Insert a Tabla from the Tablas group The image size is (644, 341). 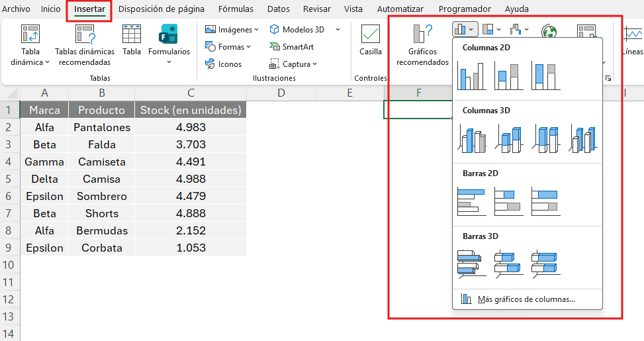pos(132,40)
